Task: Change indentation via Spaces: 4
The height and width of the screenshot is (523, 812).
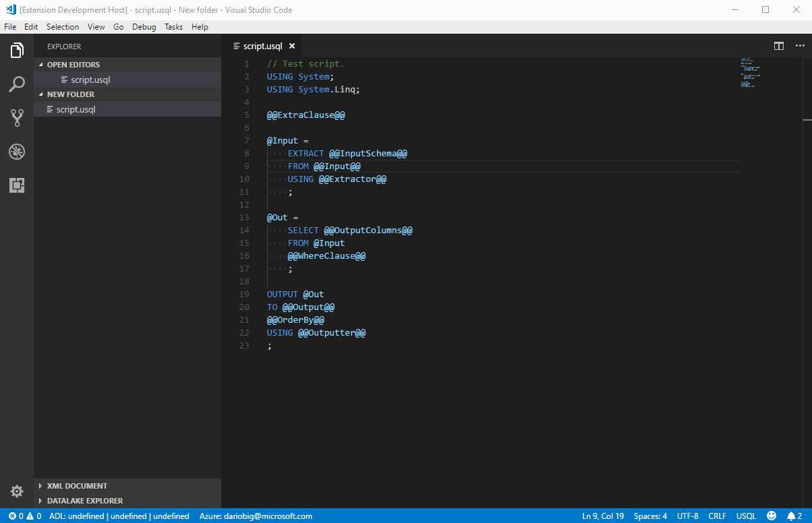Action: point(650,516)
